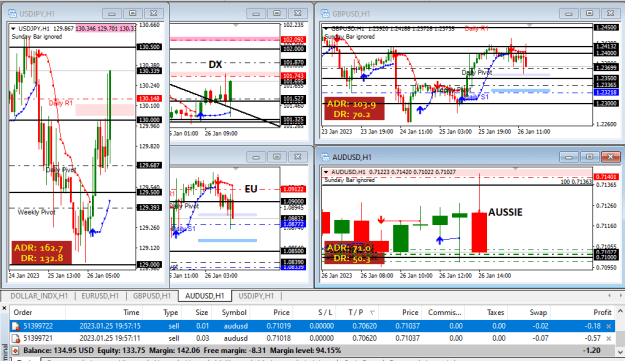The width and height of the screenshot is (625, 361).
Task: Maximize the USDJPY,H1 chart window
Action: (133, 14)
